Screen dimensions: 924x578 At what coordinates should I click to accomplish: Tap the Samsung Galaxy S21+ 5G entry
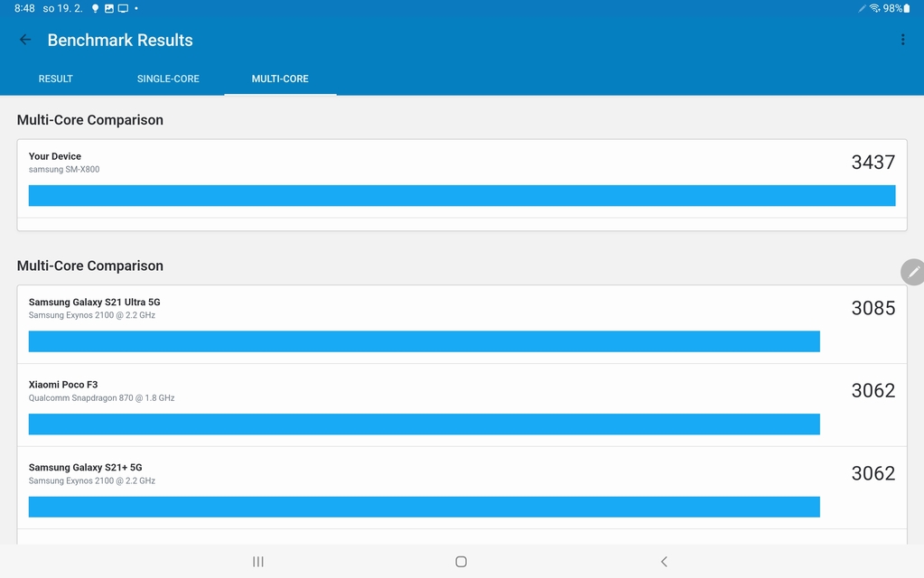[x=86, y=468]
